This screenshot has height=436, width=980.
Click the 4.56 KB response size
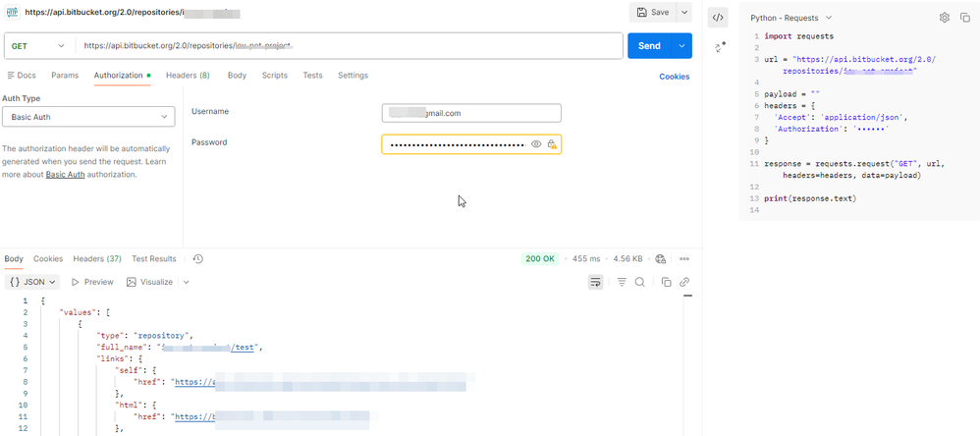point(627,258)
